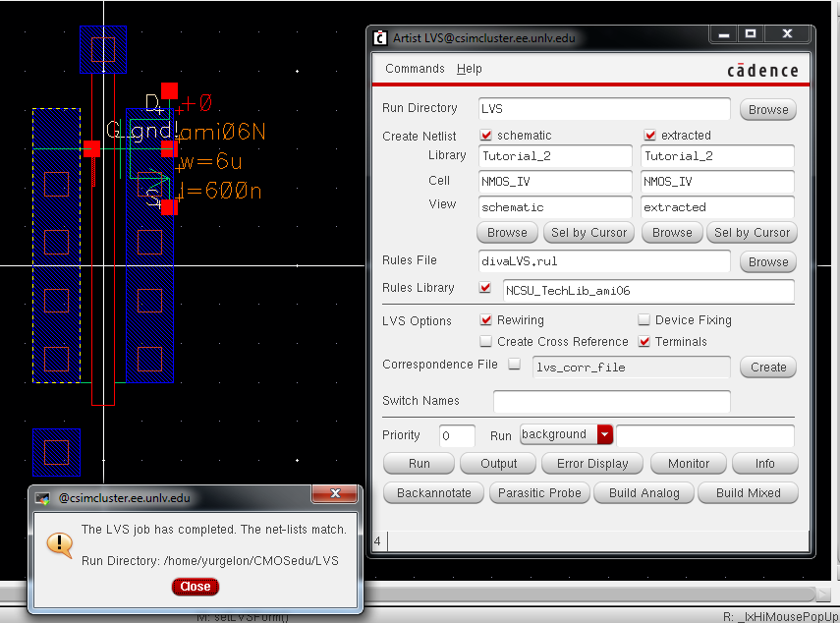Click the Close button in LVS dialog
The image size is (840, 623).
(x=195, y=587)
